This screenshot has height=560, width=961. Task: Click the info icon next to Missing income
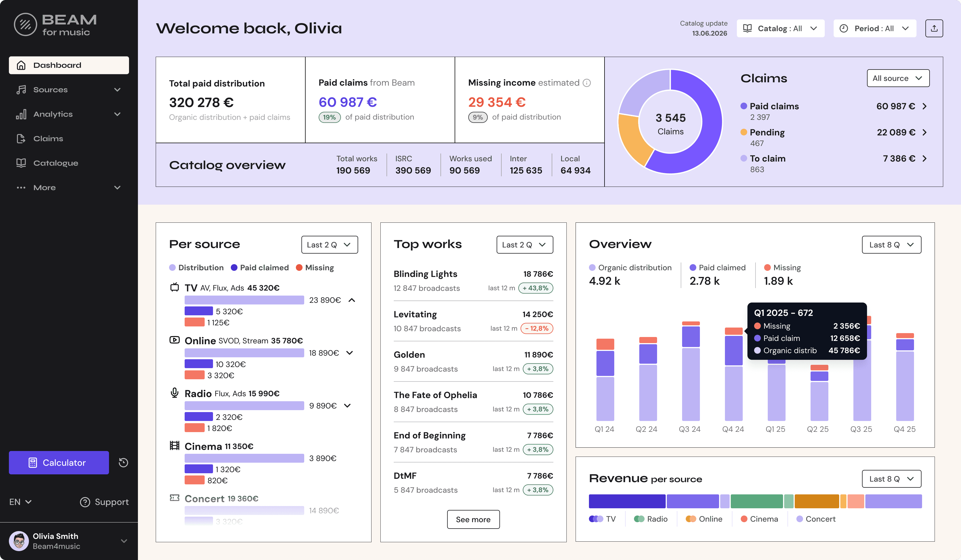click(x=587, y=83)
